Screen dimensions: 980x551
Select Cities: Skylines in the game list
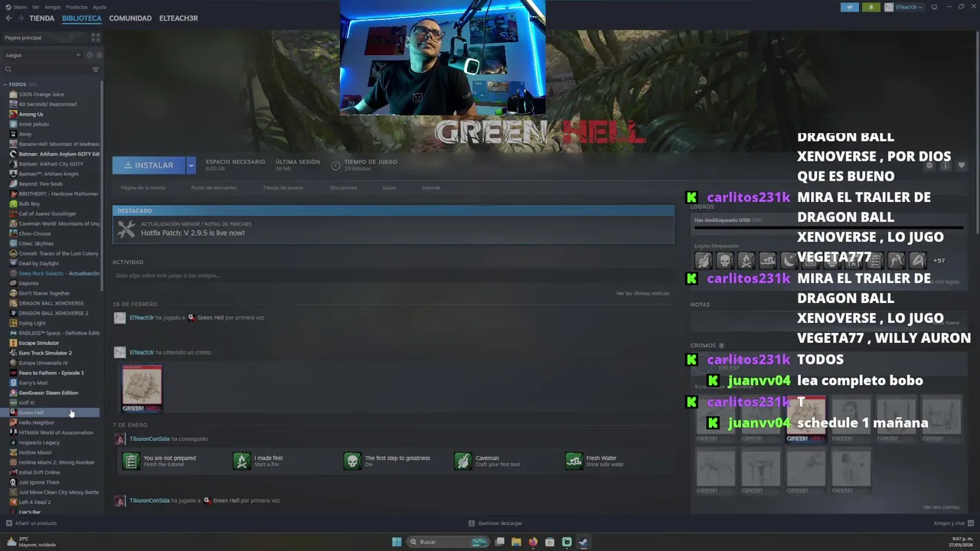[36, 243]
